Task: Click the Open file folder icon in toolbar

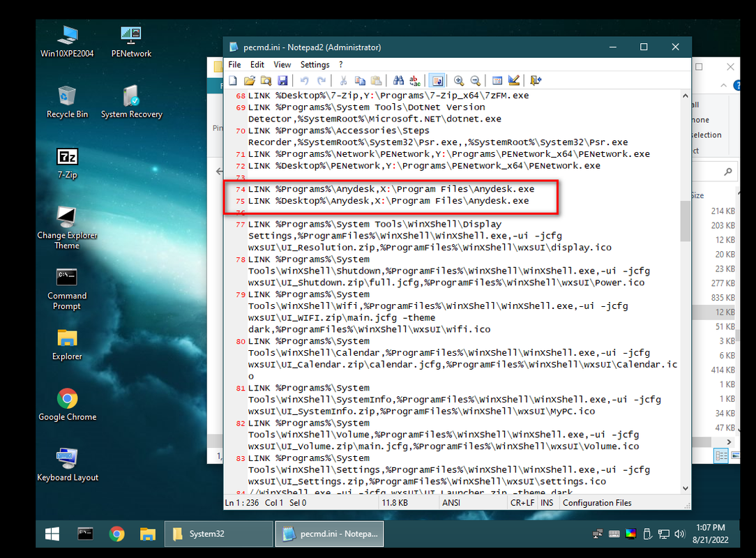Action: [249, 80]
